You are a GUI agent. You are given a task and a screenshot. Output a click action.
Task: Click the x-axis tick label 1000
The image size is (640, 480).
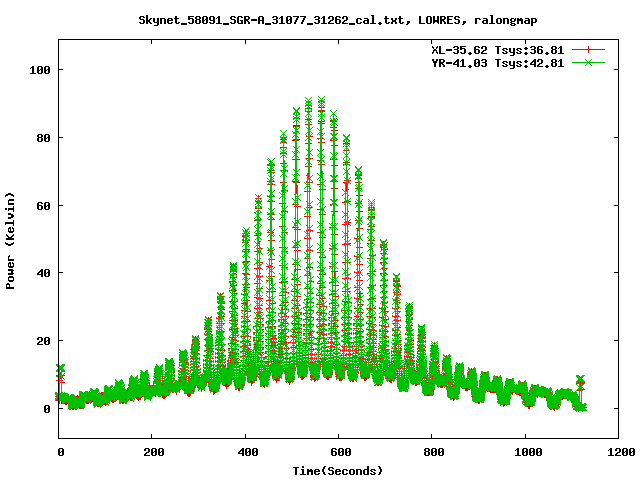pos(528,452)
